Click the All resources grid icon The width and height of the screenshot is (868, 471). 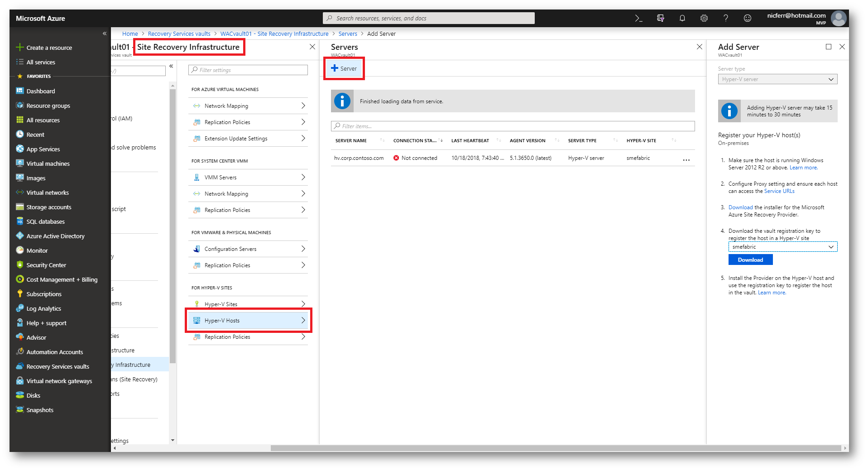point(20,120)
